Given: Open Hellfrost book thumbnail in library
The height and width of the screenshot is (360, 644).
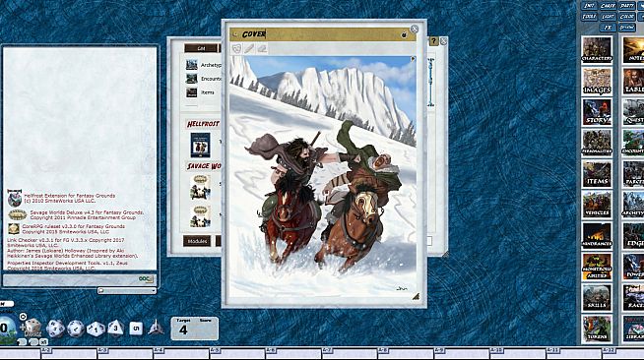Looking at the screenshot, I should point(200,146).
